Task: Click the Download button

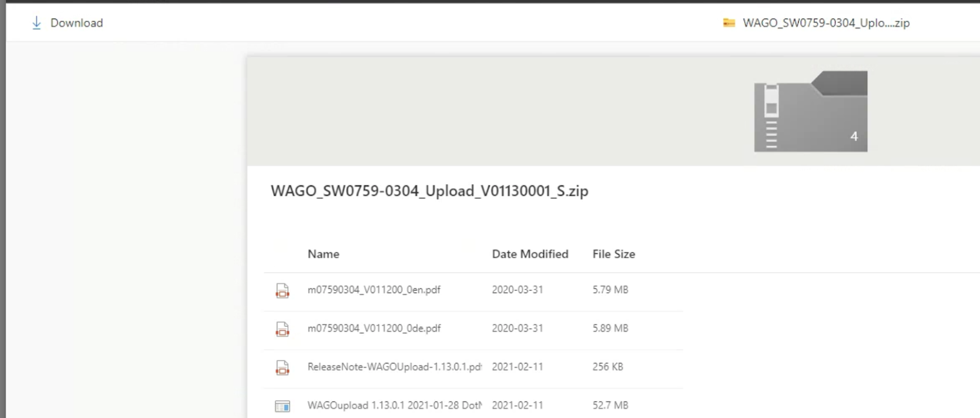Action: pyautogui.click(x=67, y=23)
